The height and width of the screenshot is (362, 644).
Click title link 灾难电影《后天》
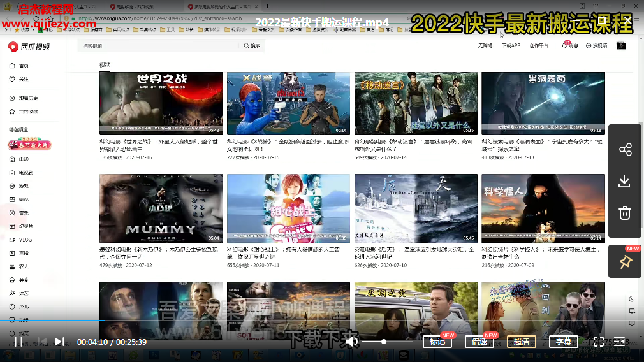414,253
